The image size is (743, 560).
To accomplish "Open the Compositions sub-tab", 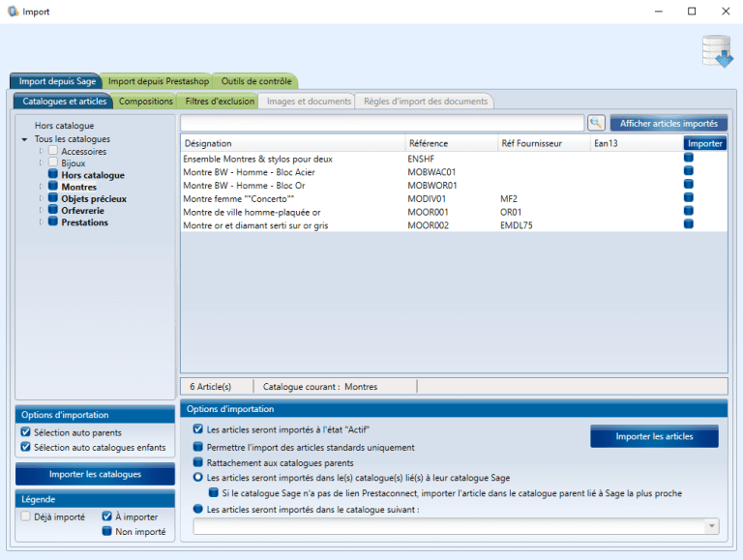I will (x=145, y=101).
